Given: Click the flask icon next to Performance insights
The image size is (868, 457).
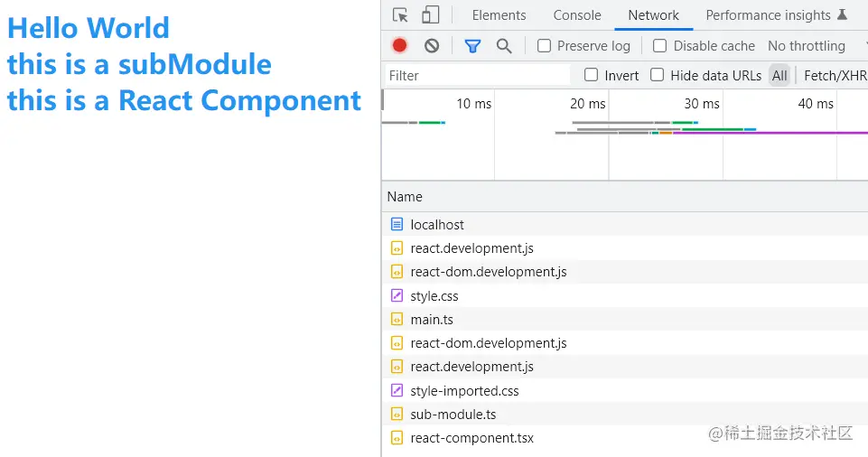Looking at the screenshot, I should point(842,14).
